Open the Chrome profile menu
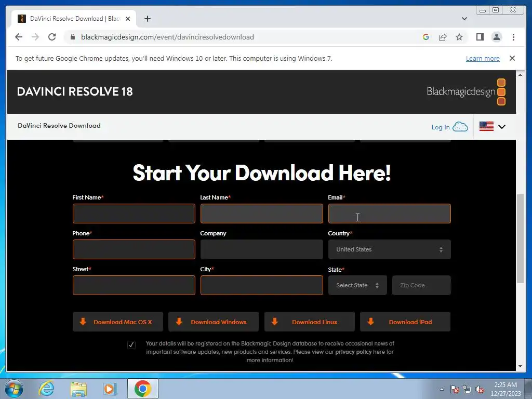The height and width of the screenshot is (399, 532). coord(496,37)
